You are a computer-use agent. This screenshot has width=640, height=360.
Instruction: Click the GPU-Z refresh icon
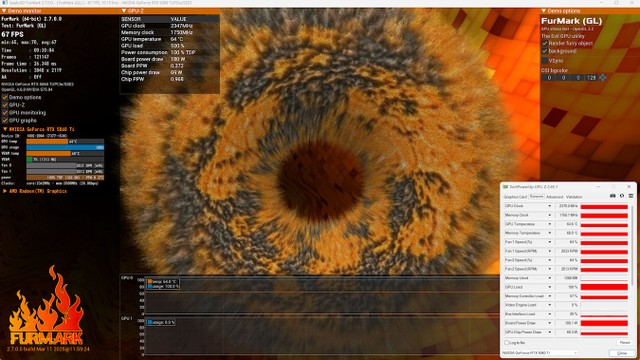coord(622,196)
